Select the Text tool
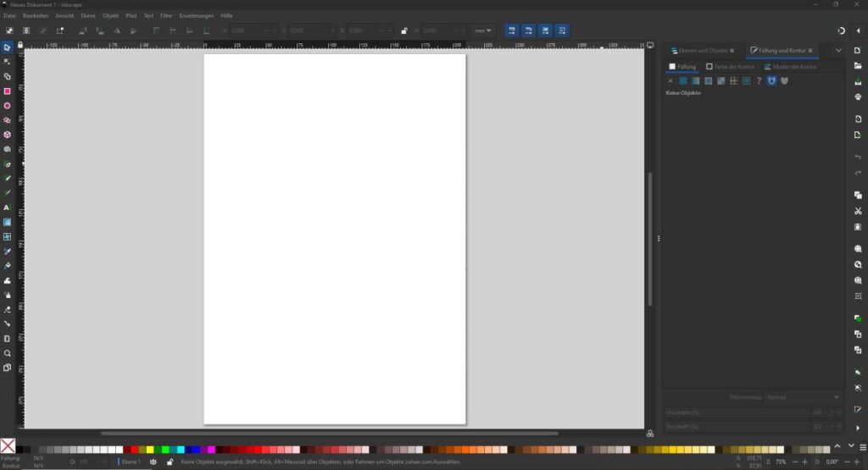 7,208
